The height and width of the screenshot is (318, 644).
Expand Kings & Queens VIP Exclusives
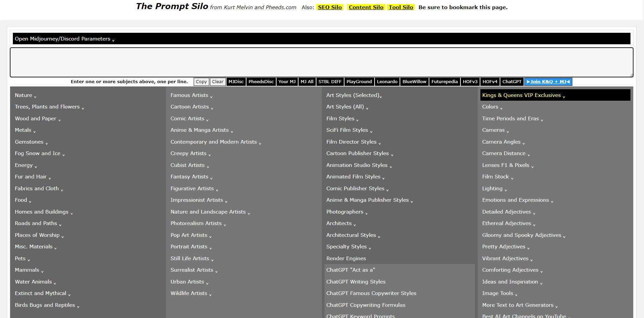click(x=523, y=96)
